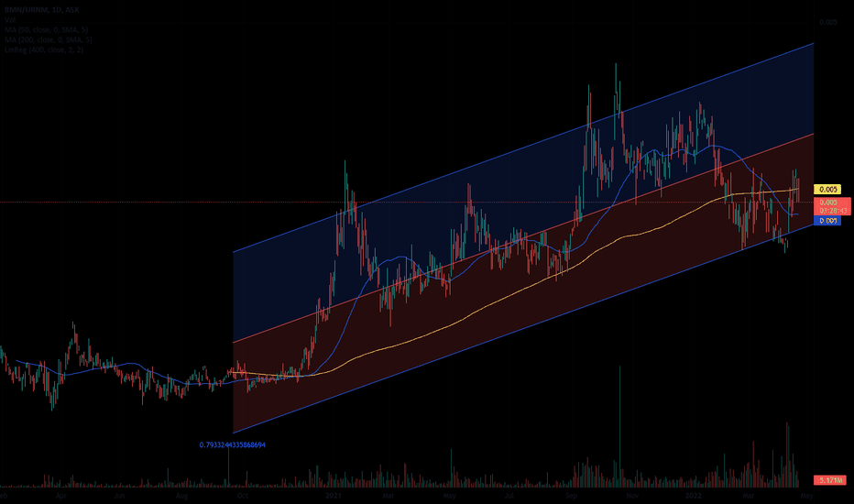Select the MA (50, close, 0, SMA, 5) legend

click(x=47, y=29)
